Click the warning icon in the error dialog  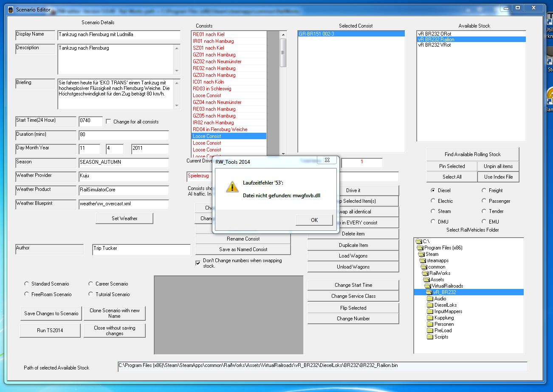232,186
